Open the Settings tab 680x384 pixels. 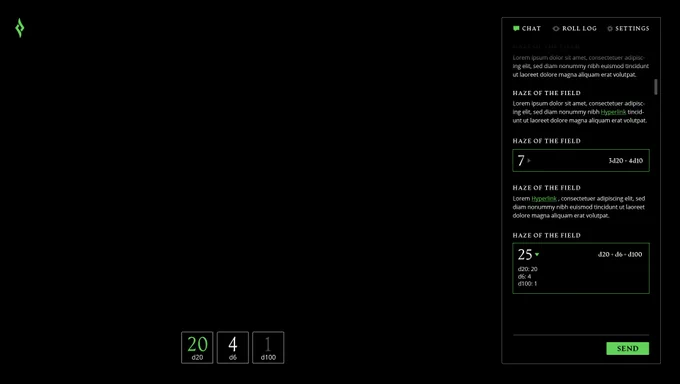[x=628, y=29]
